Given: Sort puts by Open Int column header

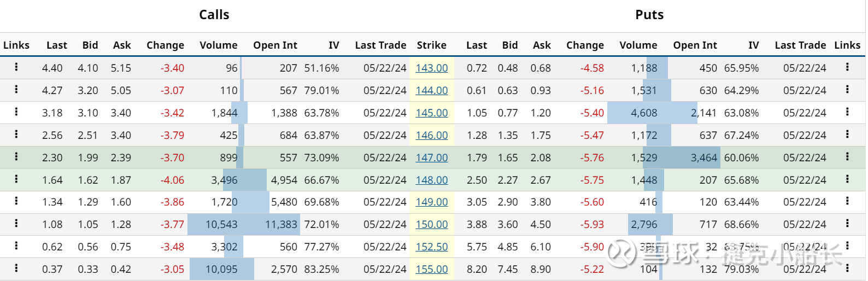Looking at the screenshot, I should click(x=695, y=45).
